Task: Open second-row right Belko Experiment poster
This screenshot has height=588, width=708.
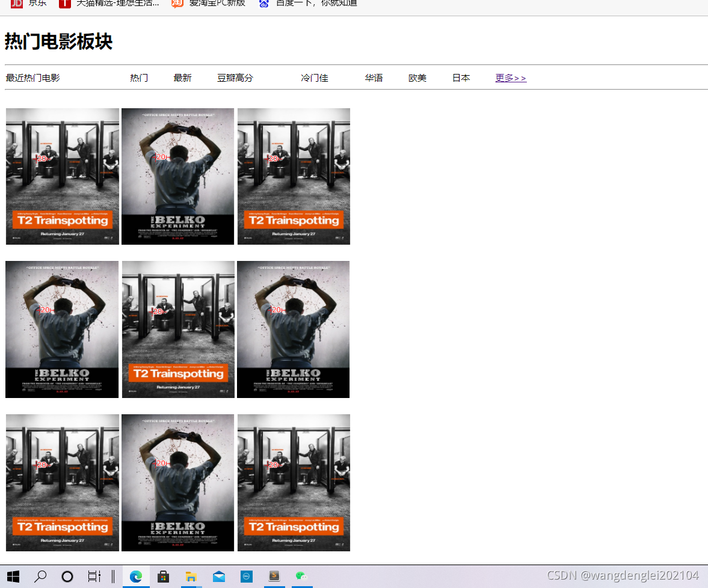Action: tap(293, 329)
